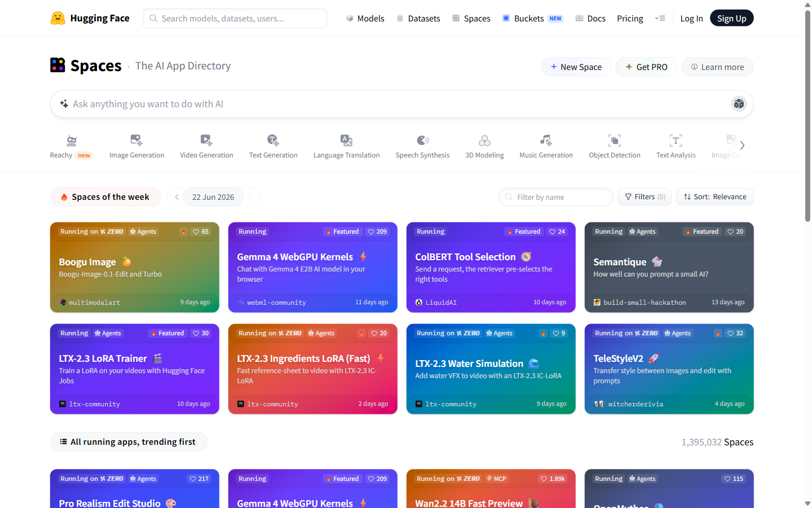Select the Text Analysis category icon
The image size is (812, 508).
(676, 140)
